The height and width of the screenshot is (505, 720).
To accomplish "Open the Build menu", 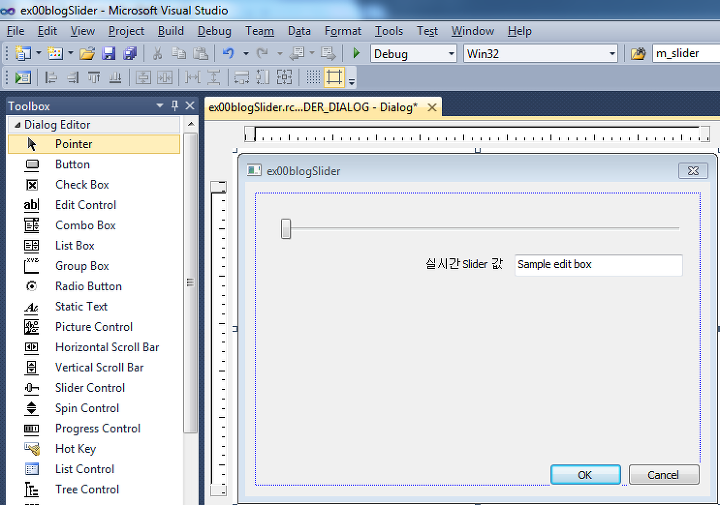I will [171, 31].
